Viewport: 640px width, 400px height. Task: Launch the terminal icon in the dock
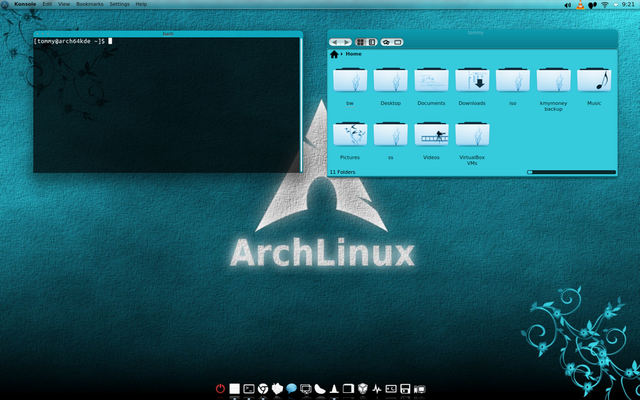249,389
